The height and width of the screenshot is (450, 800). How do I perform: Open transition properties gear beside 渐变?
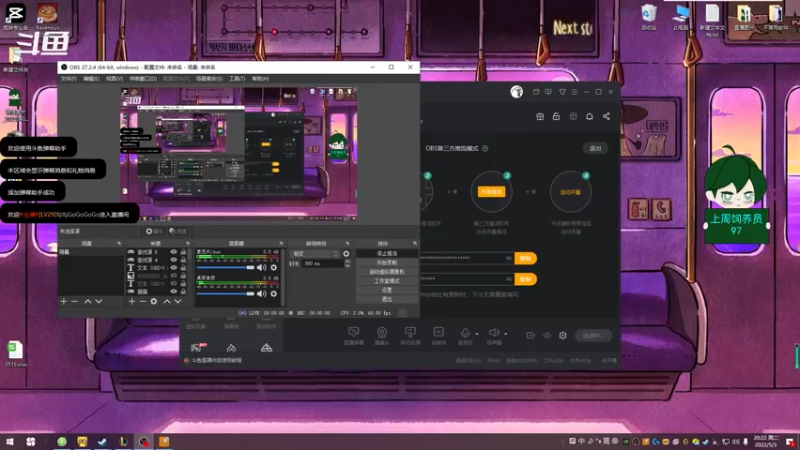pyautogui.click(x=346, y=254)
